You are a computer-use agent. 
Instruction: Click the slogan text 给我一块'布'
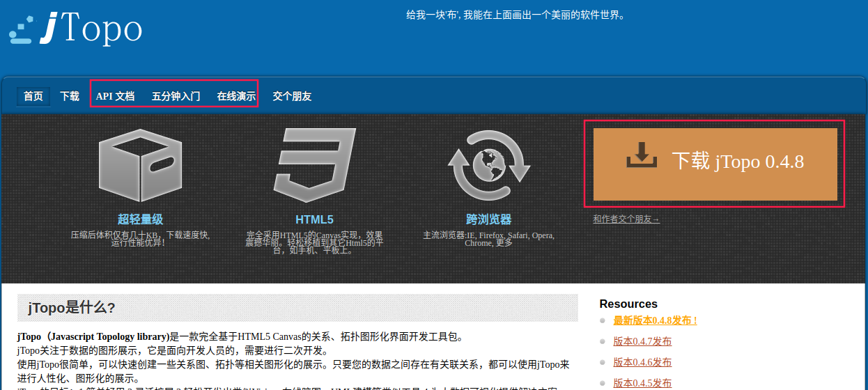[x=516, y=15]
